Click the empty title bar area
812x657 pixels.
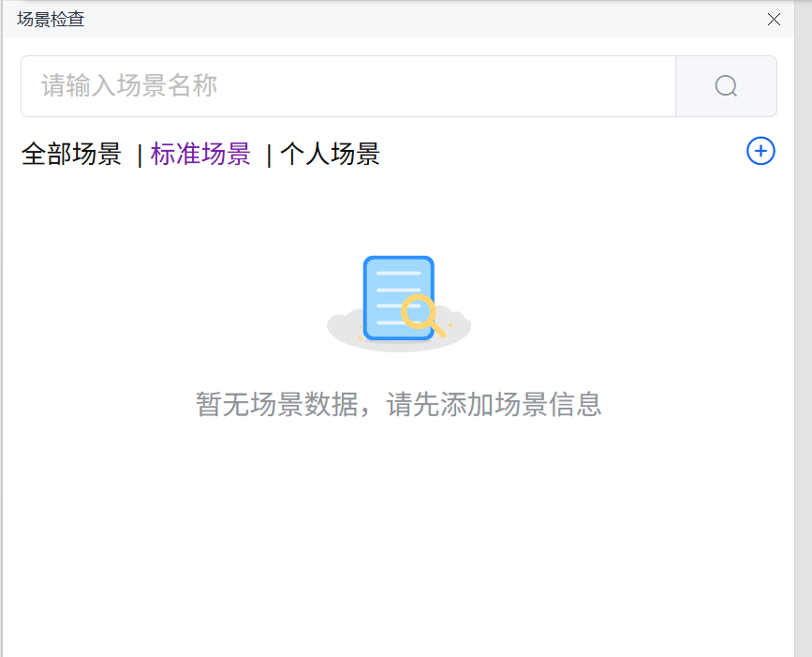421,19
